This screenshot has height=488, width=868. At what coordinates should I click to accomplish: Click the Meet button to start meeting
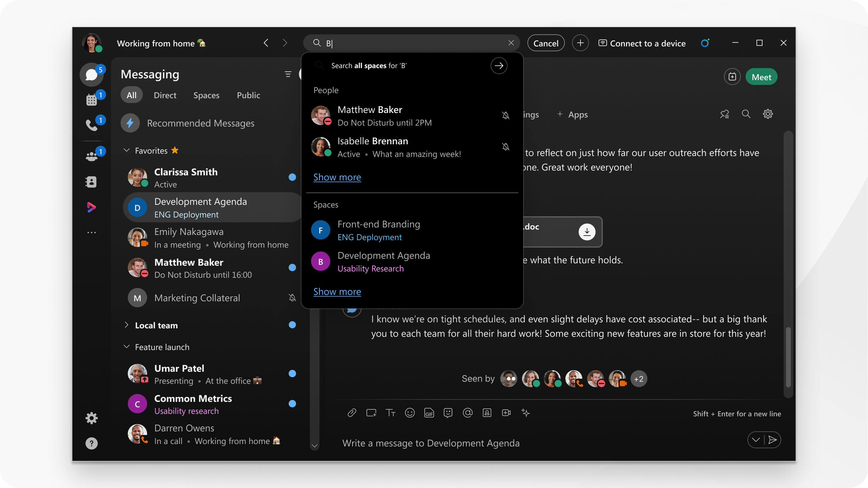coord(761,76)
